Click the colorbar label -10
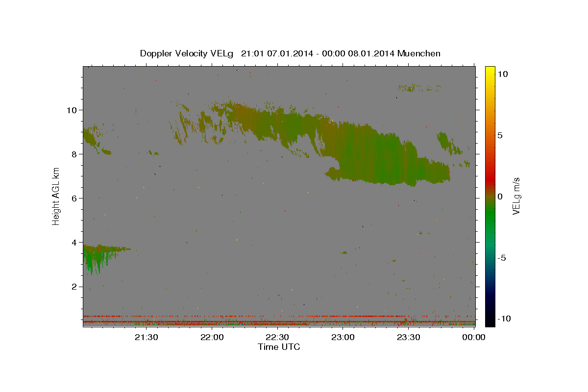This screenshot has width=588, height=392. (x=504, y=318)
